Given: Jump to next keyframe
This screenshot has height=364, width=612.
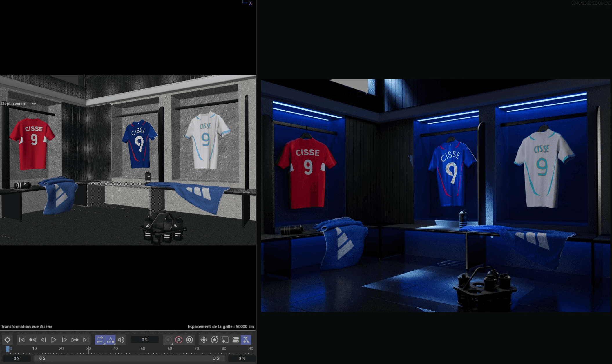Looking at the screenshot, I should (x=75, y=340).
